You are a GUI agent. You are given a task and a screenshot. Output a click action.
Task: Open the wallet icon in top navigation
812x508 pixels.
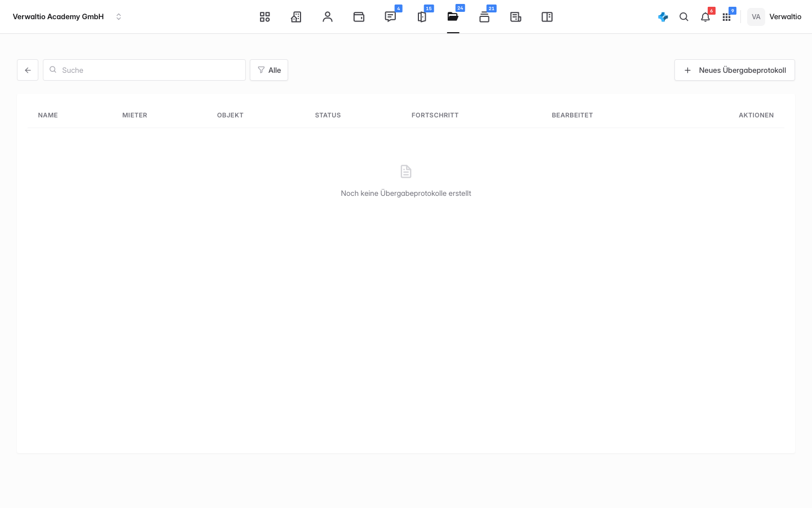[x=359, y=17]
